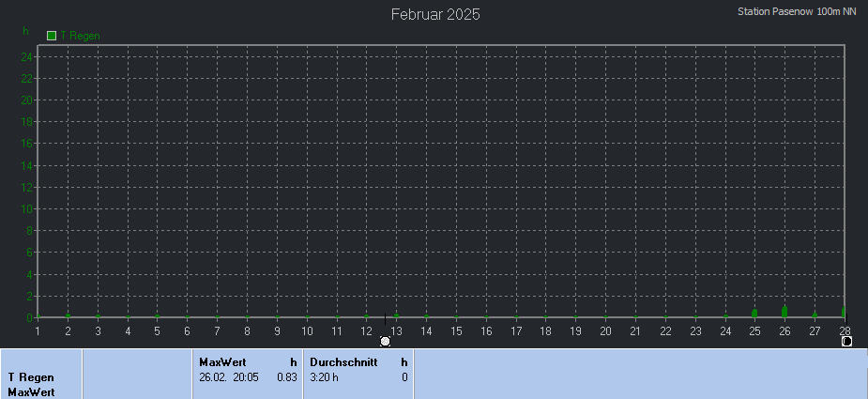Click the new moon symbol near day 28
Image resolution: width=868 pixels, height=399 pixels.
point(846,342)
